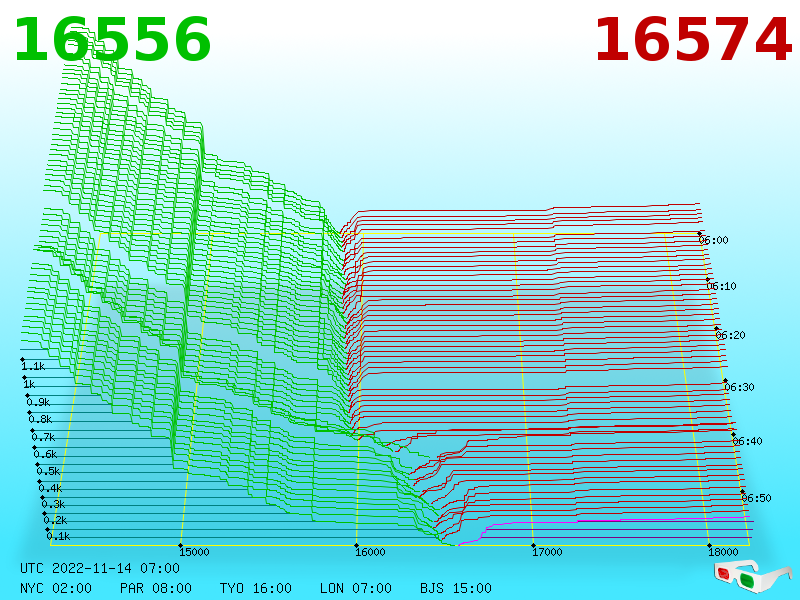The image size is (800, 600).
Task: Click the green bid price 16556
Action: [112, 40]
